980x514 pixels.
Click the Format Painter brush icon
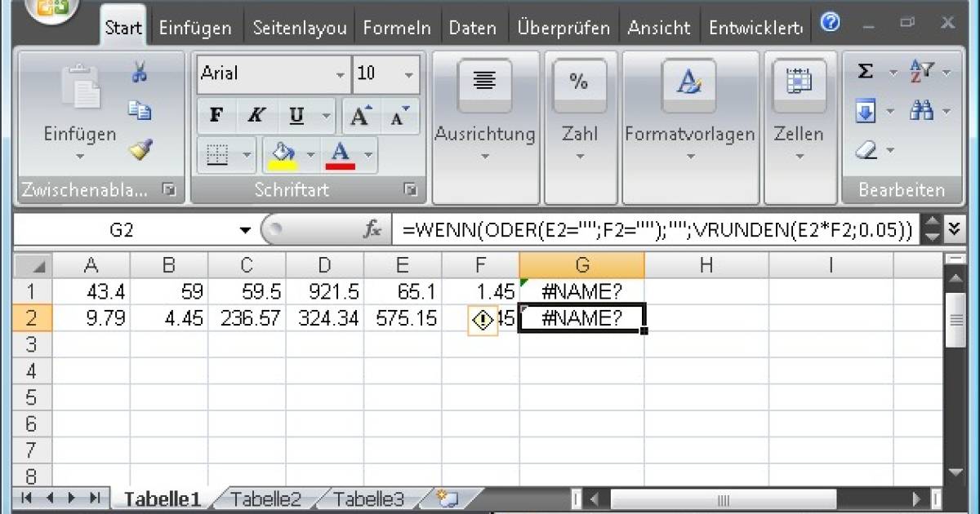140,149
